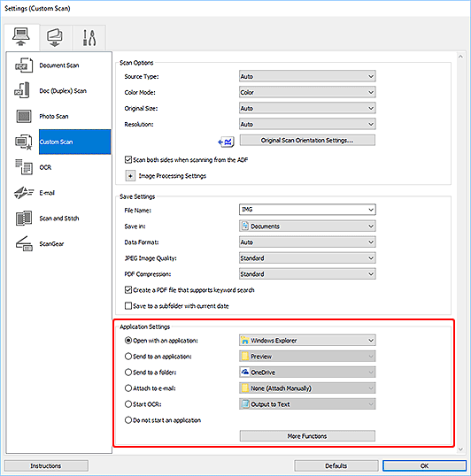Select the E-mail scan icon

pyautogui.click(x=24, y=193)
